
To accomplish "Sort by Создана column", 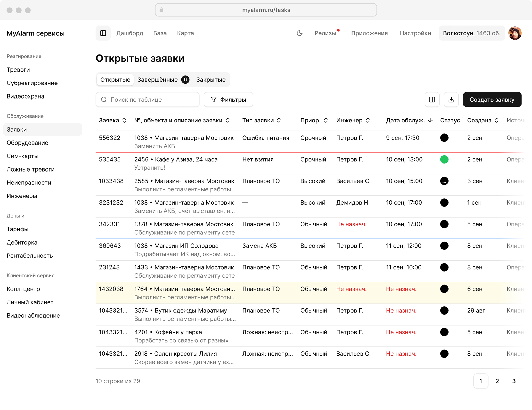I will pos(497,121).
